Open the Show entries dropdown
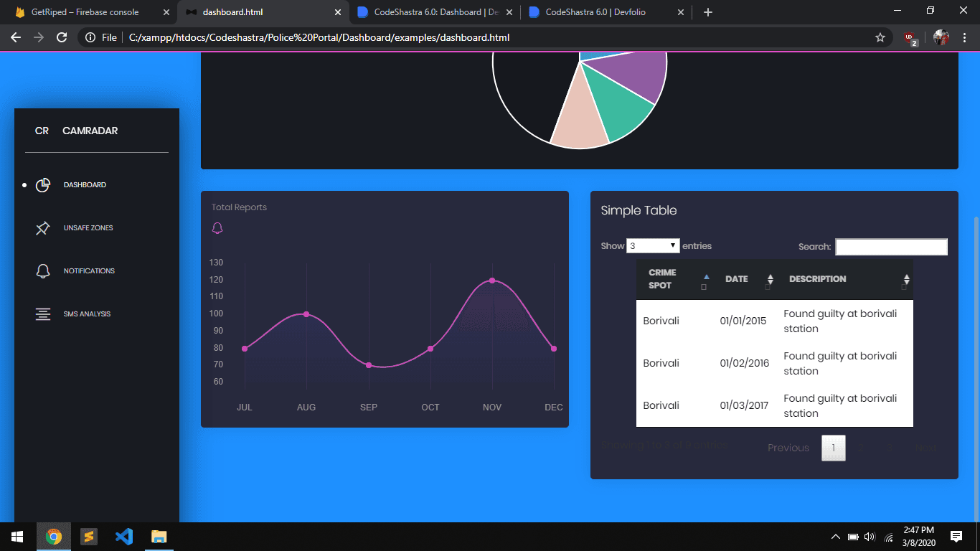This screenshot has width=980, height=551. [x=653, y=245]
